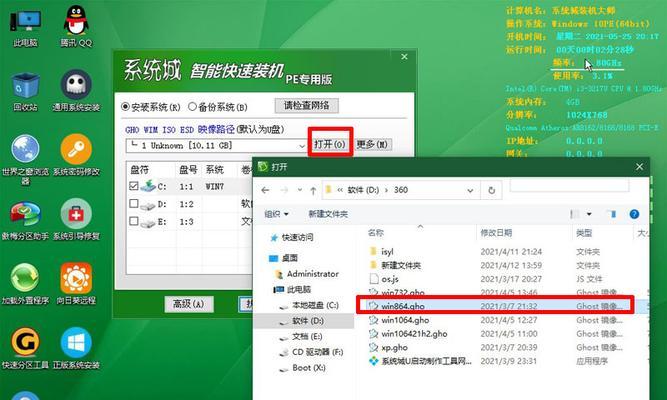Screen dimensions: 667x400
Task: Click 高级(A) button
Action: [x=188, y=304]
